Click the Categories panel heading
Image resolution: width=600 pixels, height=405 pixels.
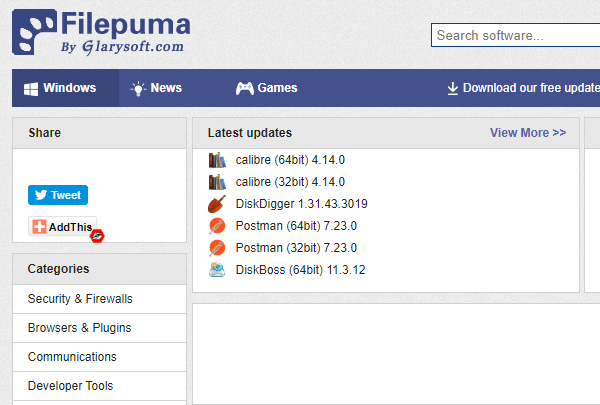[x=58, y=269]
